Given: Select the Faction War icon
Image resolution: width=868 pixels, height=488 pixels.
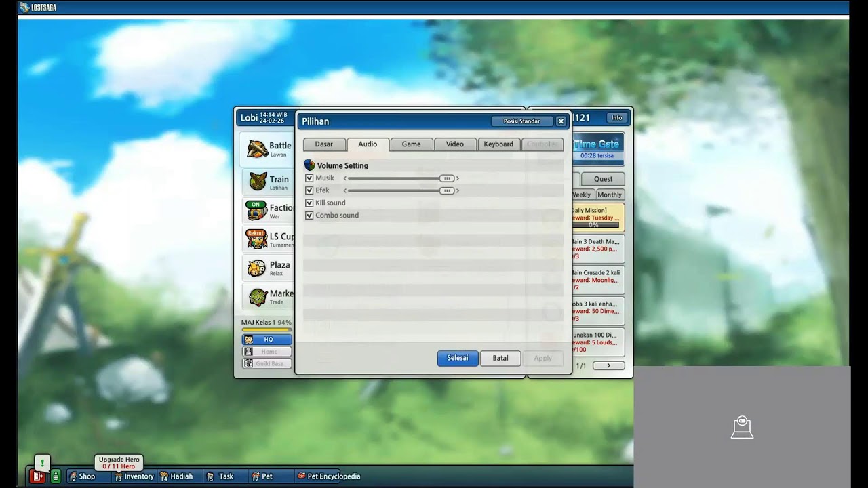Looking at the screenshot, I should click(256, 211).
